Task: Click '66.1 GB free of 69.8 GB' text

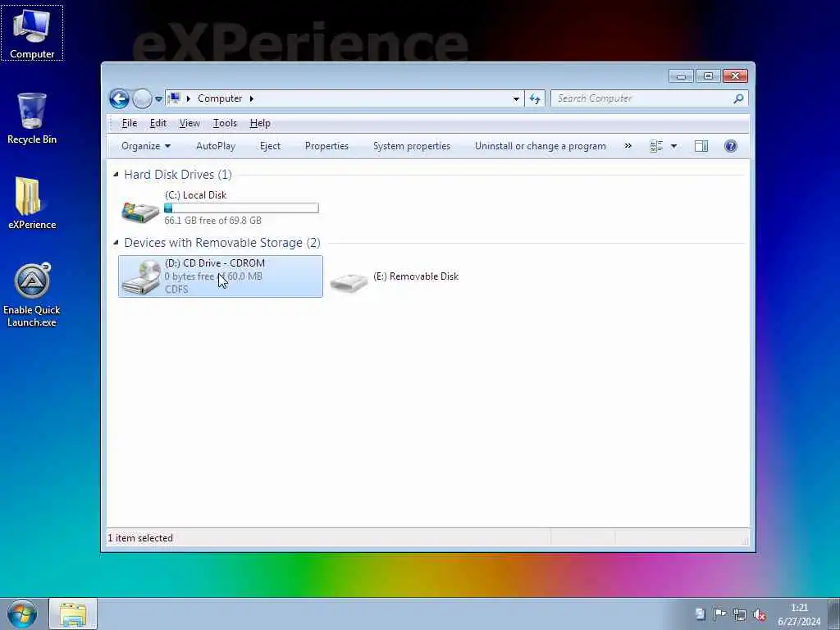Action: point(212,220)
